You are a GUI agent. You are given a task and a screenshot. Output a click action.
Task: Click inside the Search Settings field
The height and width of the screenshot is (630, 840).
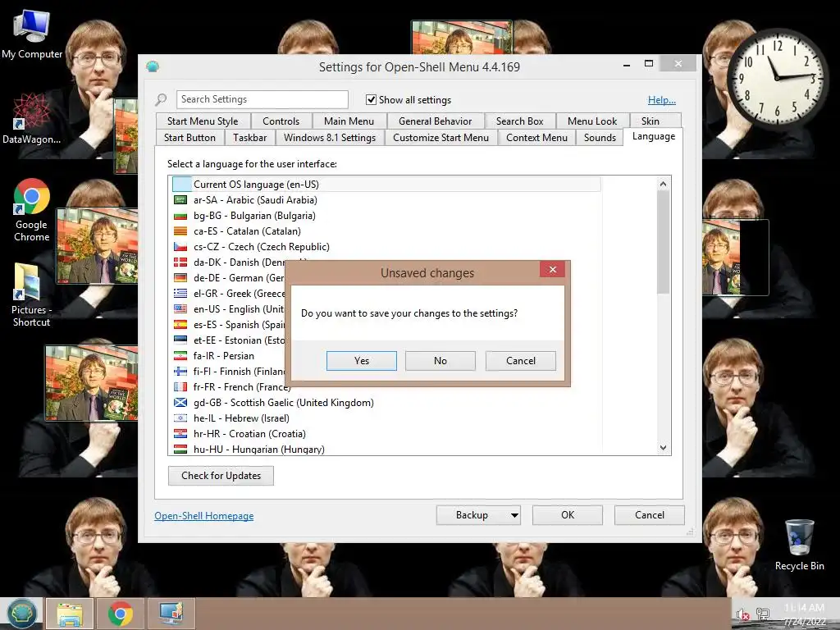click(262, 99)
